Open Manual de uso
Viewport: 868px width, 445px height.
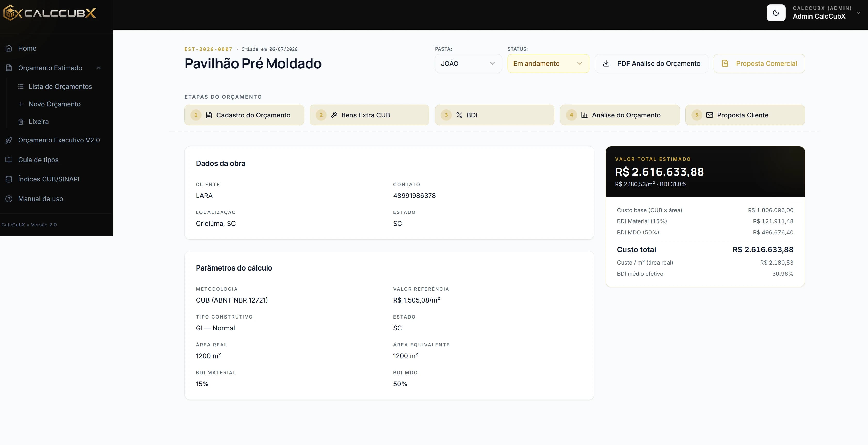tap(41, 199)
